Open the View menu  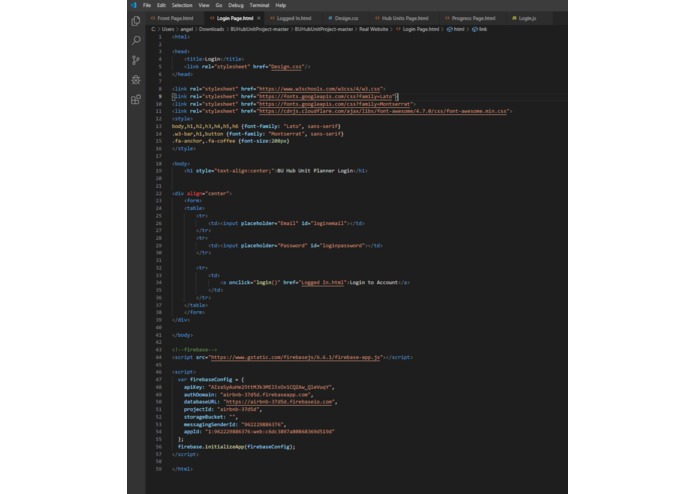[204, 5]
